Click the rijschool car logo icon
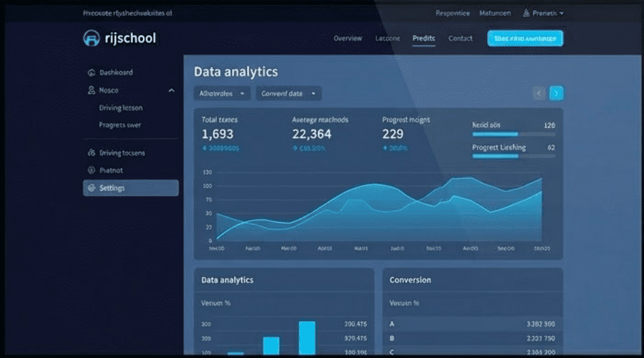 pyautogui.click(x=91, y=38)
